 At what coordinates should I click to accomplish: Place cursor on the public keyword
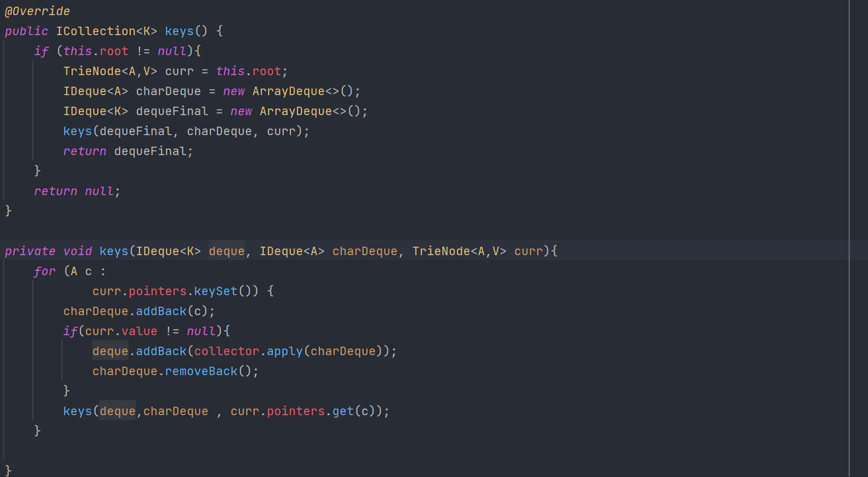[x=26, y=32]
